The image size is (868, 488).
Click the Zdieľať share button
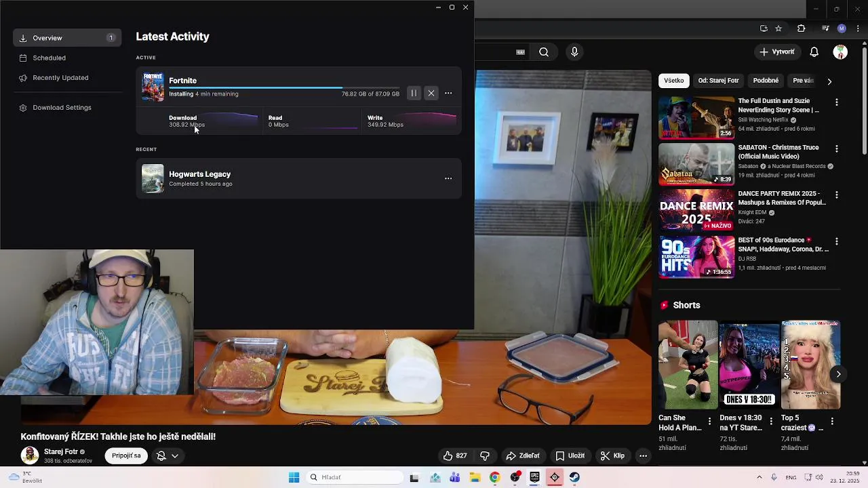[523, 456]
